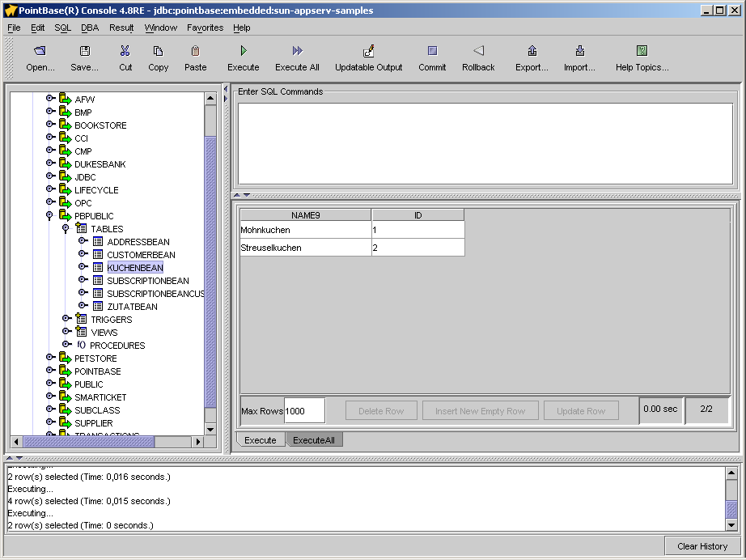Expand the SMARTICKET schema node
746x560 pixels.
click(50, 396)
